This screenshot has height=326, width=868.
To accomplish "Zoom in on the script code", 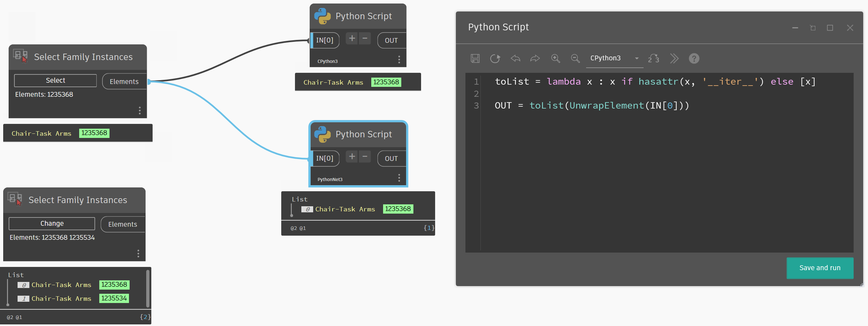I will (x=555, y=58).
